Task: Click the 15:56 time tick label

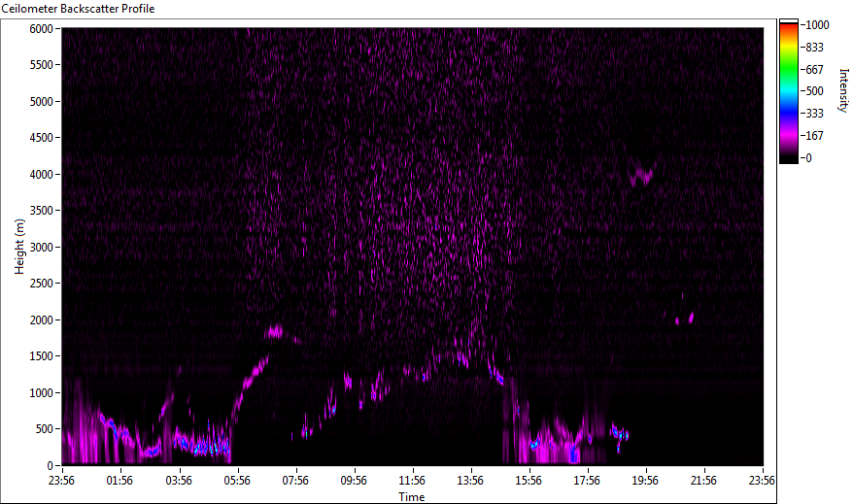Action: [x=529, y=481]
